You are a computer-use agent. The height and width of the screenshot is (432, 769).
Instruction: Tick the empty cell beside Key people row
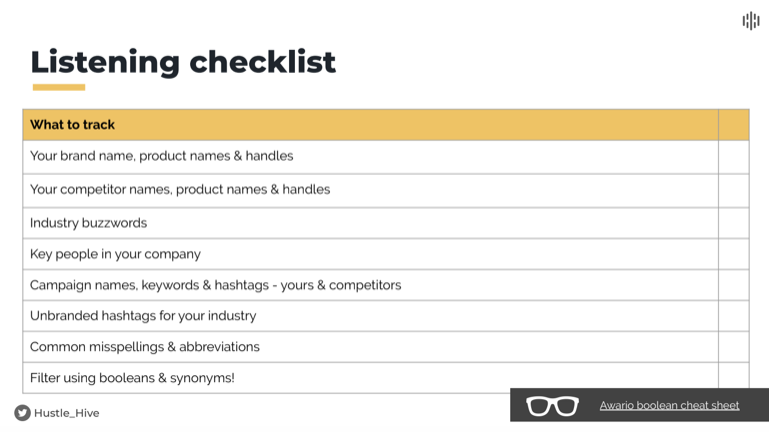click(733, 254)
